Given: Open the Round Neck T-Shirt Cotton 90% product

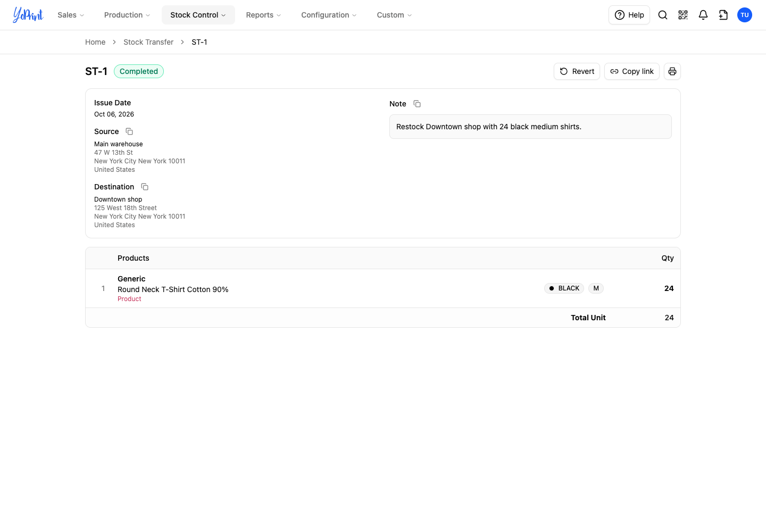Looking at the screenshot, I should point(173,289).
